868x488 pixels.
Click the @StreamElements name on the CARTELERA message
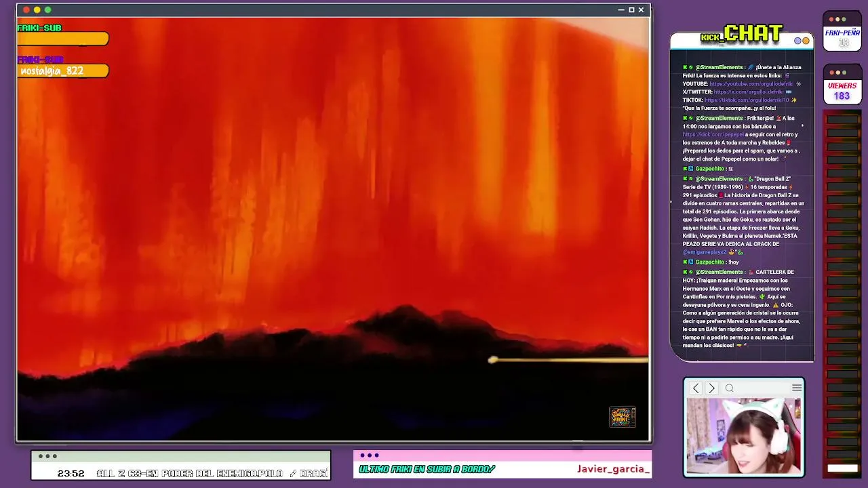tap(719, 272)
